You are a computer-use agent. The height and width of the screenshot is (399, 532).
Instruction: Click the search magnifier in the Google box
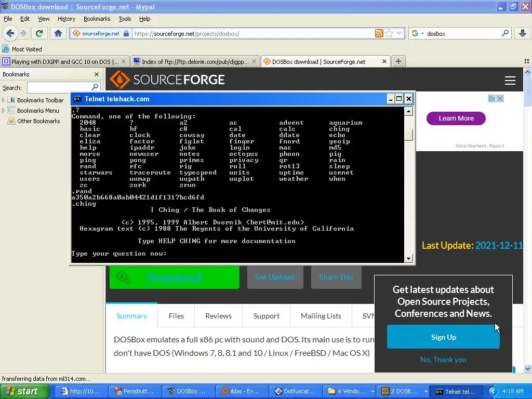(505, 33)
